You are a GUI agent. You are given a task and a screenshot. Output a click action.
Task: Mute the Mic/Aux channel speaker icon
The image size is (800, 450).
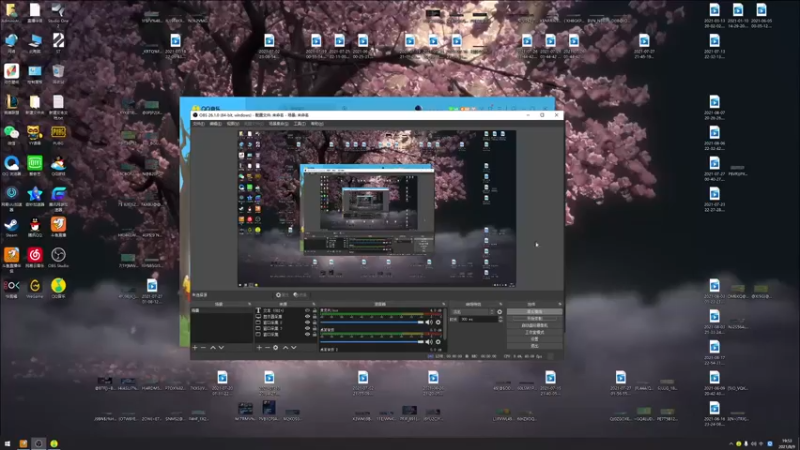429,322
